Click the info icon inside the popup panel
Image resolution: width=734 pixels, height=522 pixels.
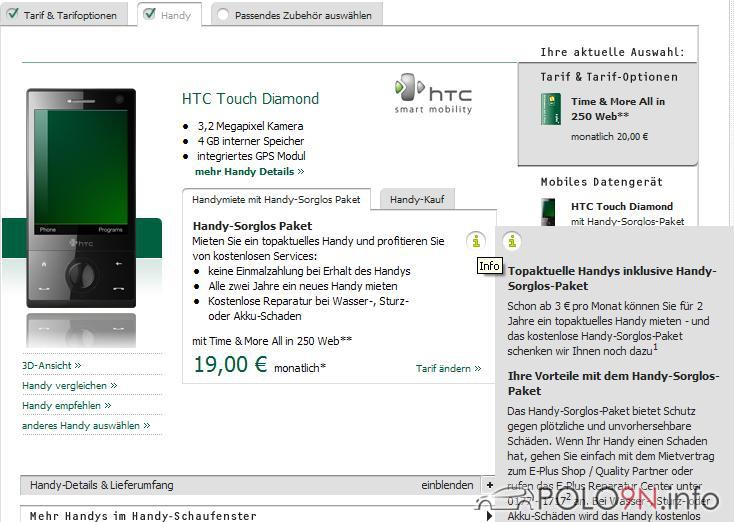(x=512, y=240)
